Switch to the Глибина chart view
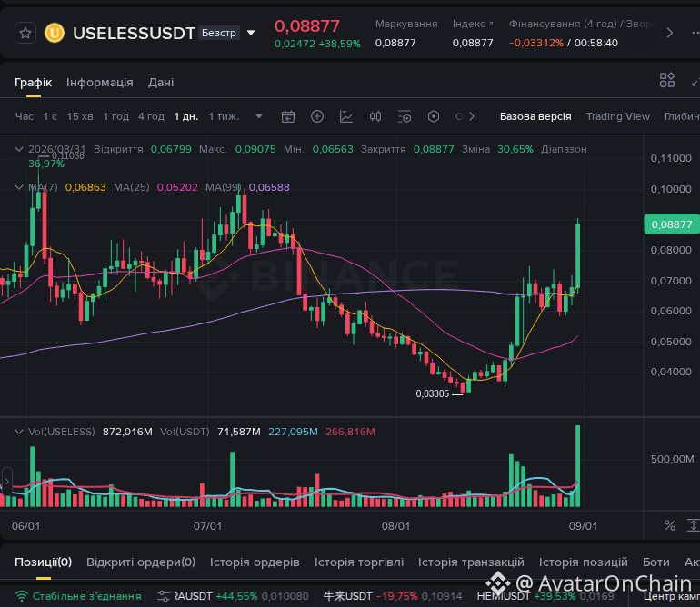This screenshot has width=700, height=607. pyautogui.click(x=682, y=116)
